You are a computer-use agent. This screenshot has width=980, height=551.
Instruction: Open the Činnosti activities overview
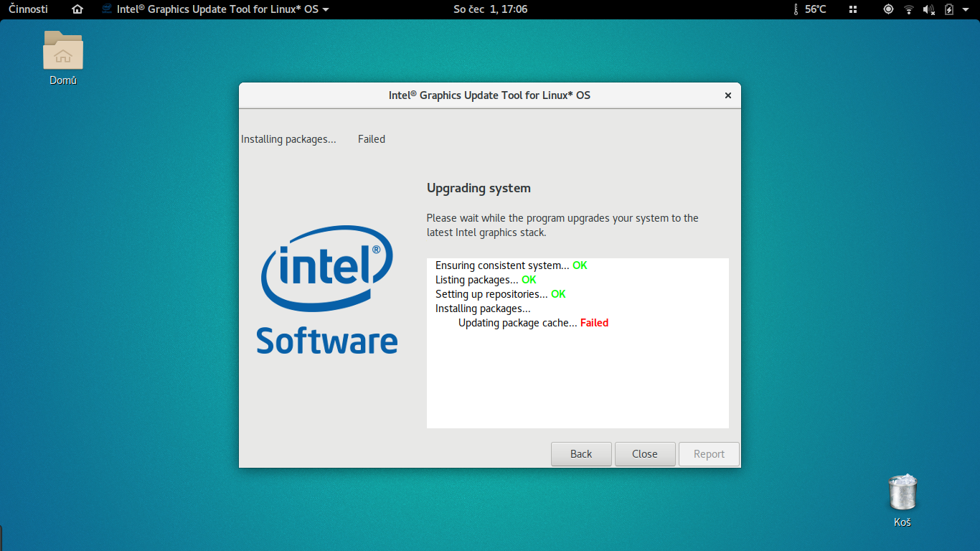pyautogui.click(x=28, y=9)
